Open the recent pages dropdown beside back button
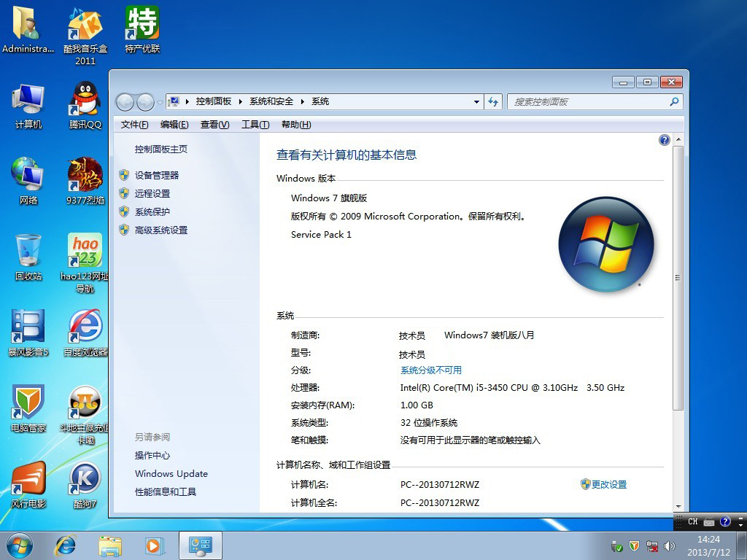This screenshot has width=747, height=560. coord(159,101)
